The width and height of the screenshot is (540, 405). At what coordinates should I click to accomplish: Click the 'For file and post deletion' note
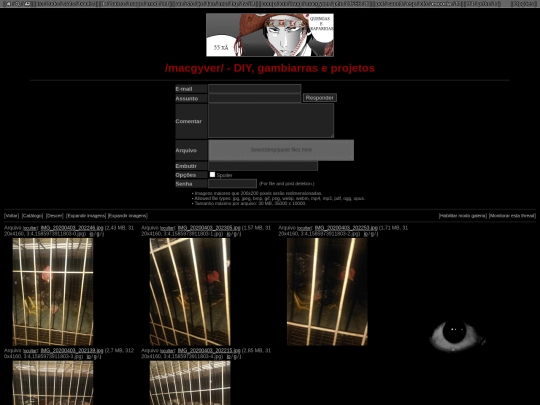[287, 184]
